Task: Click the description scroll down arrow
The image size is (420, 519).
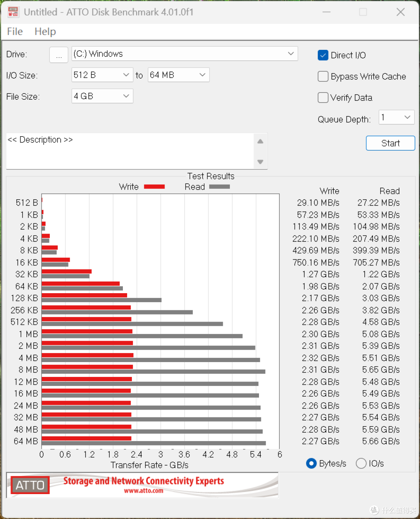Action: [260, 162]
